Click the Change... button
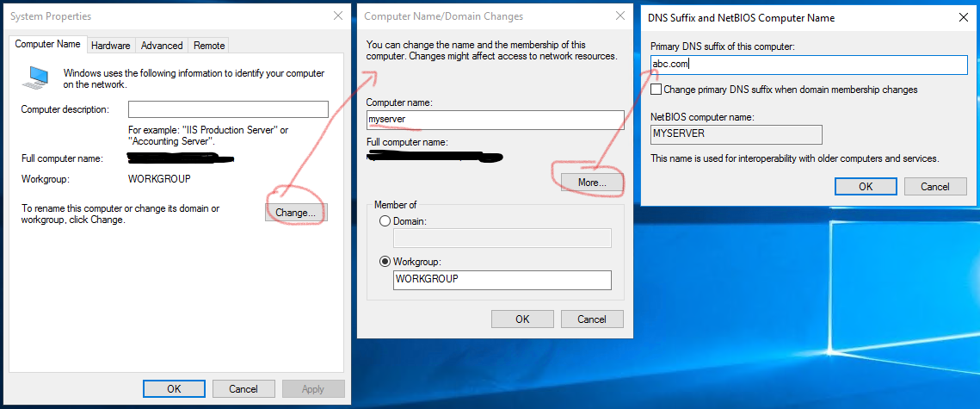 [296, 212]
